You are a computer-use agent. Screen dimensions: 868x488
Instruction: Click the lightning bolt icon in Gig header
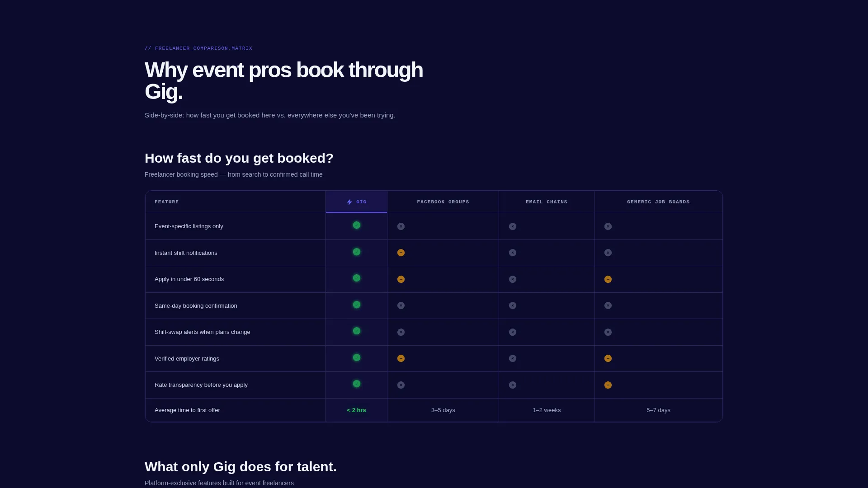(349, 202)
